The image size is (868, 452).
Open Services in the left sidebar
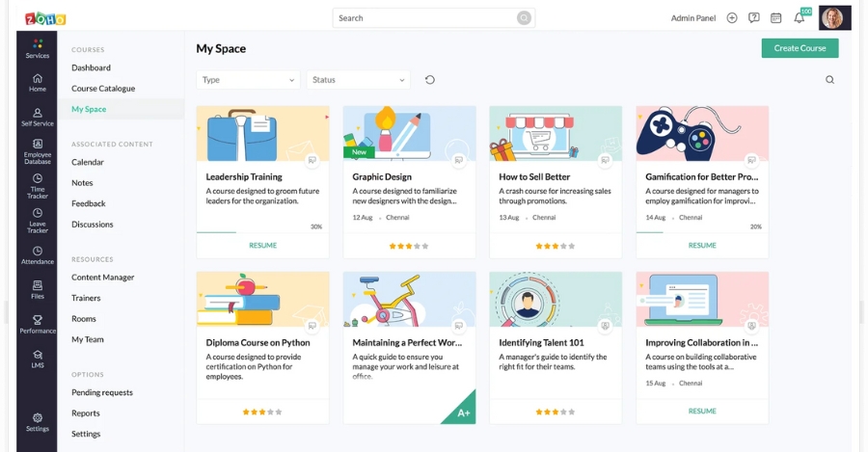coord(37,48)
